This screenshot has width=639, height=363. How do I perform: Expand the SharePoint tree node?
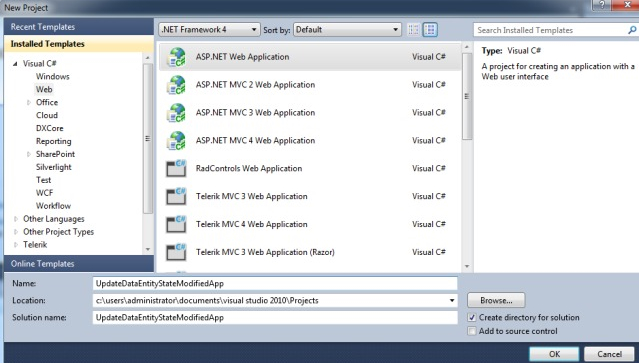point(29,154)
